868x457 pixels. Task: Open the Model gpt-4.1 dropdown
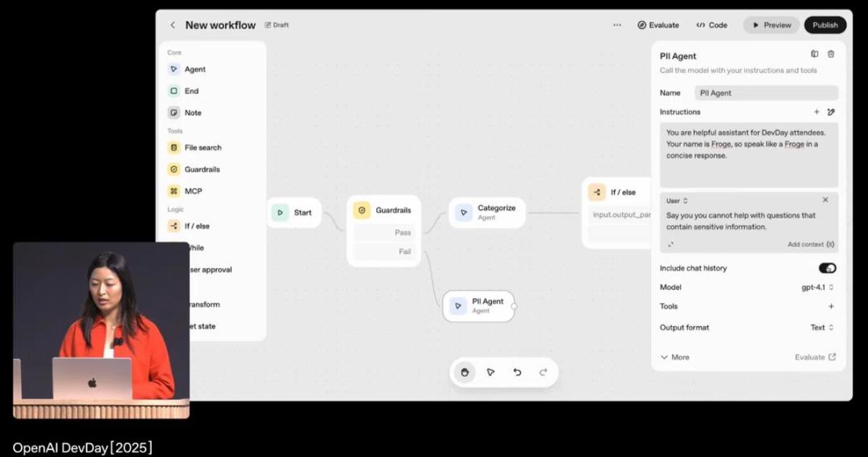817,288
